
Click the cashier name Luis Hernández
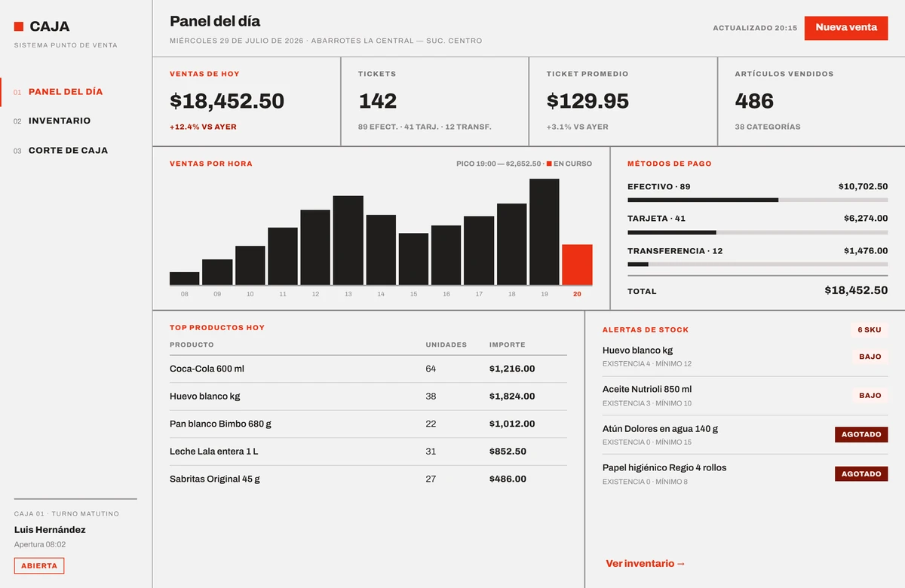(x=50, y=530)
